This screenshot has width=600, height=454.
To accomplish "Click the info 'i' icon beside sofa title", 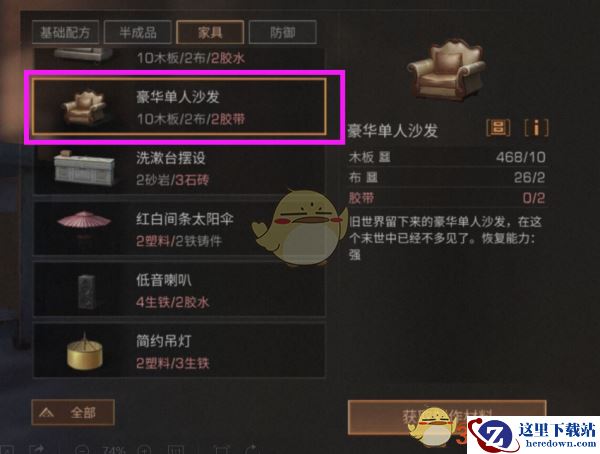I will (x=536, y=128).
